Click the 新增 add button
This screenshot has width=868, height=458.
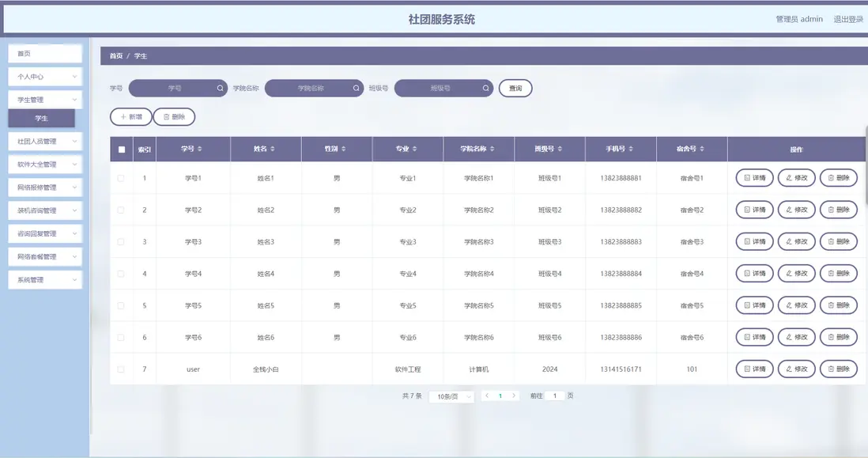131,117
